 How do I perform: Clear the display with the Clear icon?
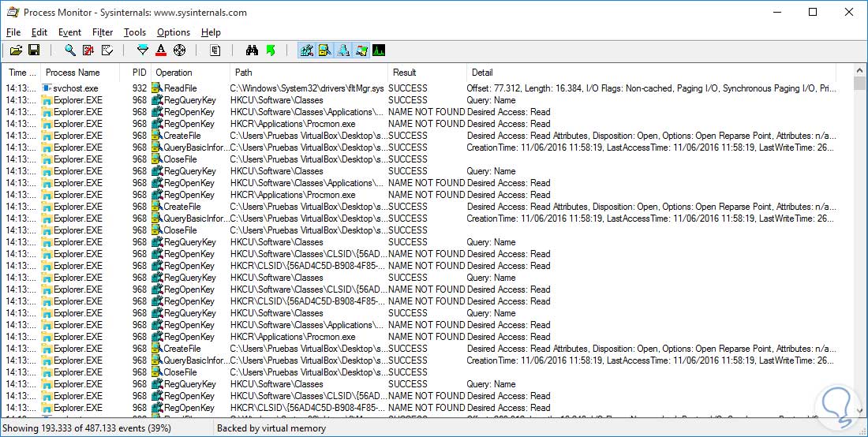pyautogui.click(x=107, y=51)
